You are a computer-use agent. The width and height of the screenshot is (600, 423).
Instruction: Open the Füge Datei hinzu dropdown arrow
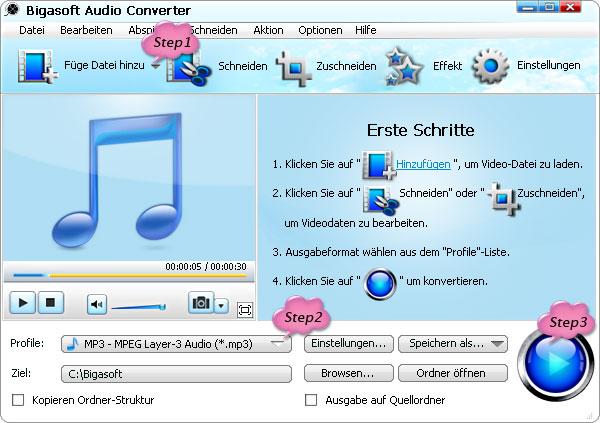coord(155,66)
